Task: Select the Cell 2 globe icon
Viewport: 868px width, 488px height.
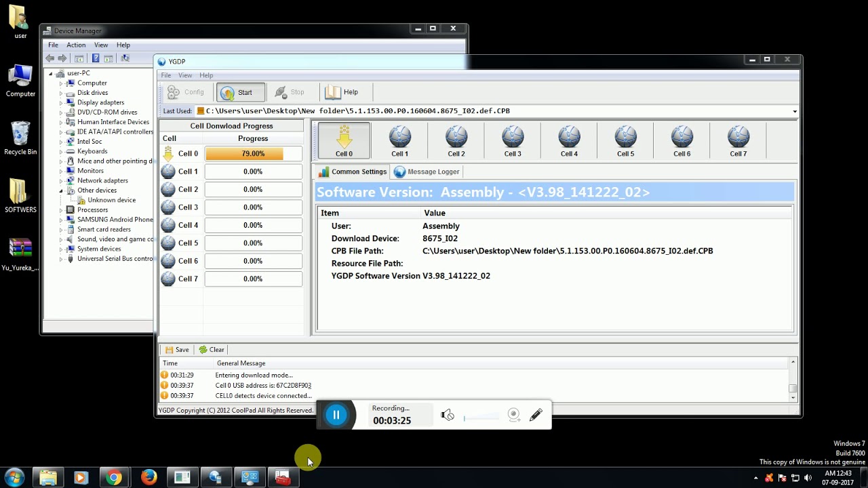Action: click(456, 140)
